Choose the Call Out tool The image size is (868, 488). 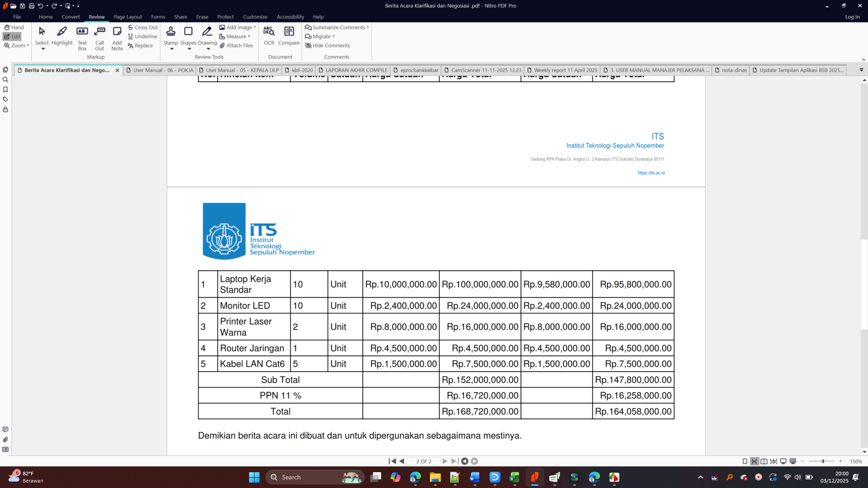pos(99,38)
